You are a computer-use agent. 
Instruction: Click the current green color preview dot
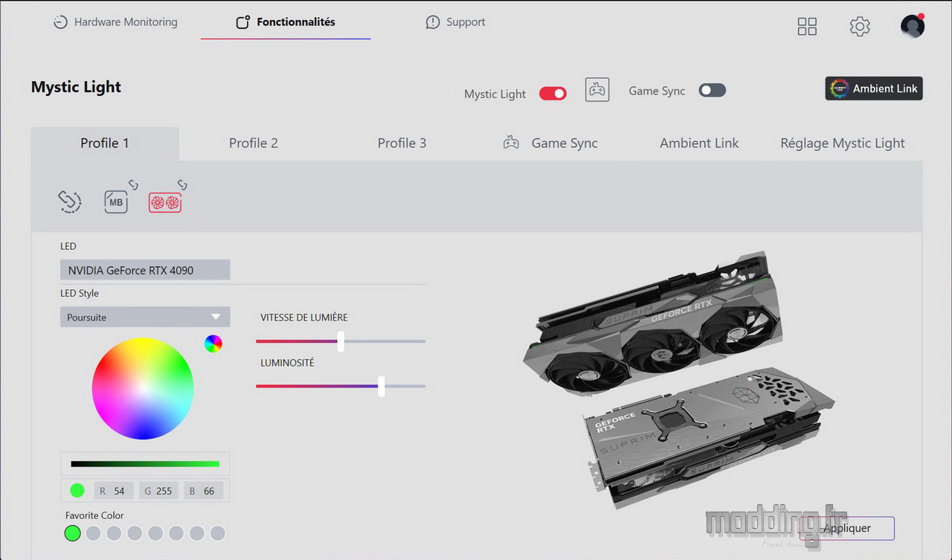pos(77,490)
